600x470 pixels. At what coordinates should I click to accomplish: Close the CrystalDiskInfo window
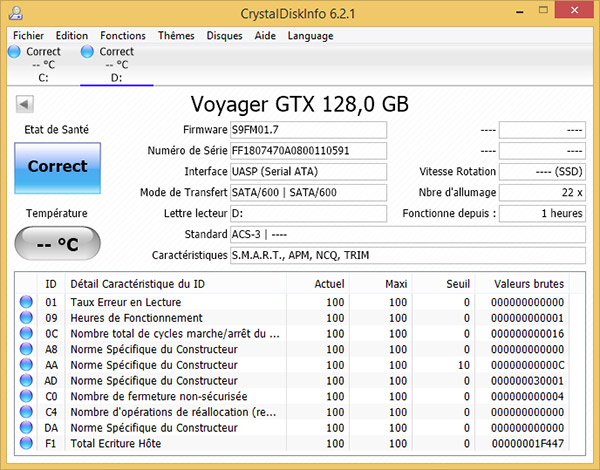574,10
